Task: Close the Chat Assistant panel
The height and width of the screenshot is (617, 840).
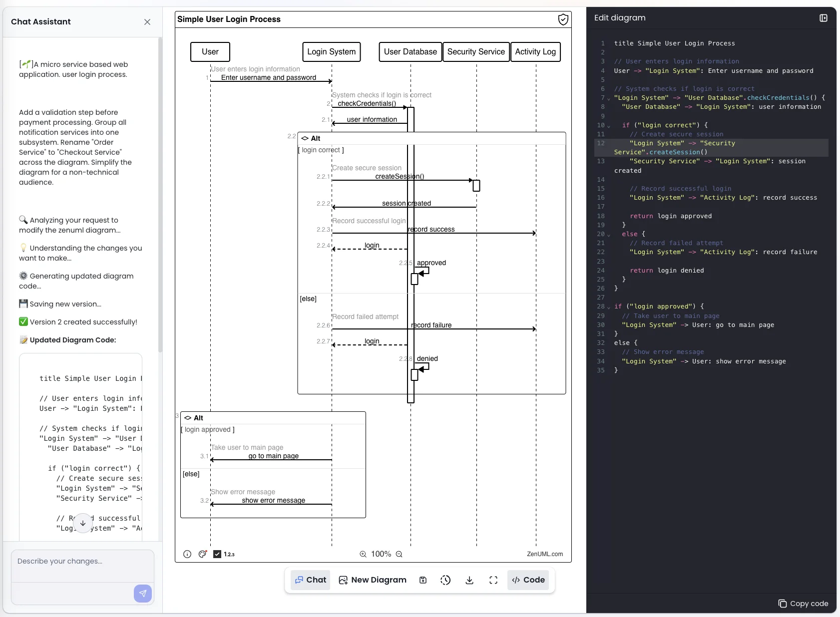Action: [x=147, y=22]
